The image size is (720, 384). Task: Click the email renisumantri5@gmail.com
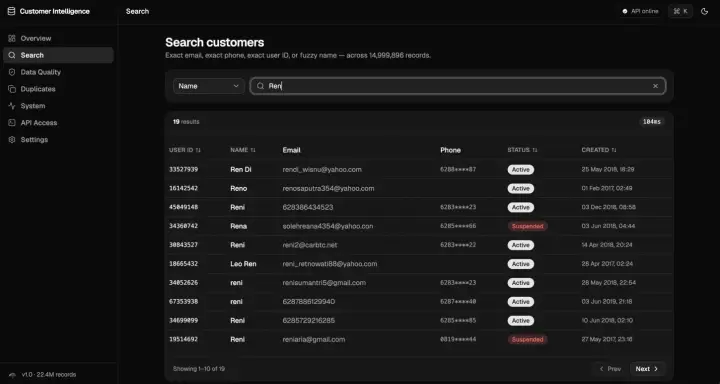point(324,283)
